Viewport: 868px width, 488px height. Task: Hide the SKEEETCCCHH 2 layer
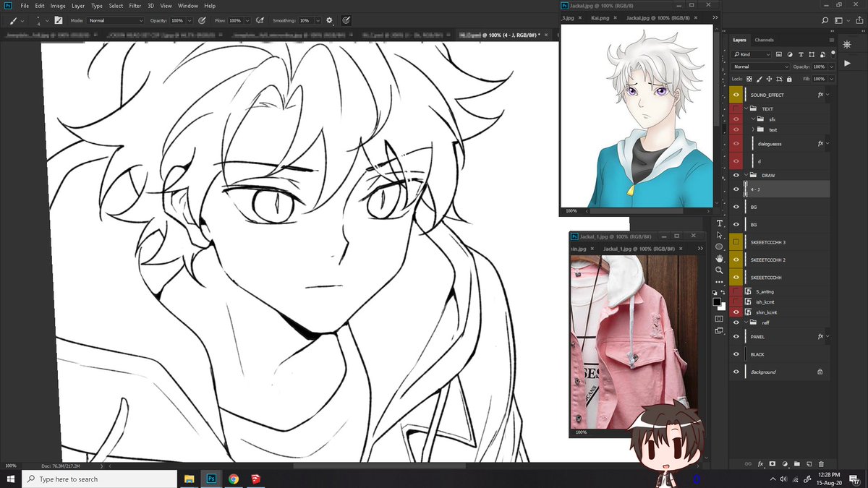[736, 260]
